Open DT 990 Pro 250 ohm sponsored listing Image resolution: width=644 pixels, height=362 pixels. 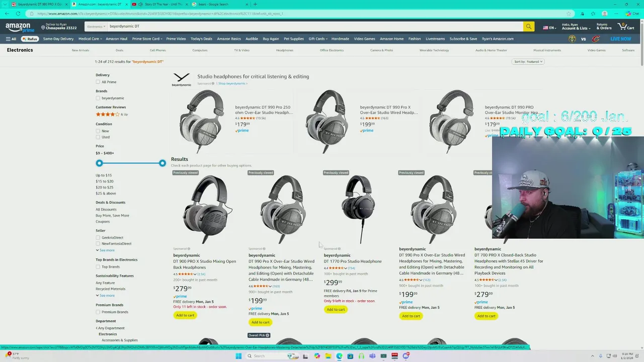pos(263,110)
